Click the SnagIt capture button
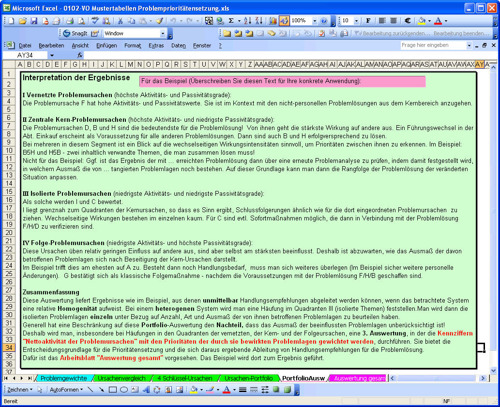 tap(76, 33)
